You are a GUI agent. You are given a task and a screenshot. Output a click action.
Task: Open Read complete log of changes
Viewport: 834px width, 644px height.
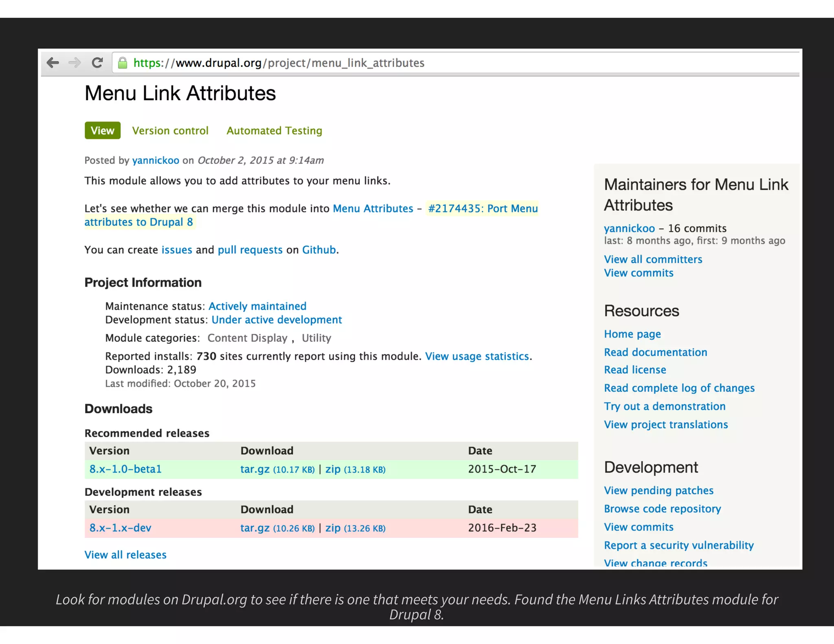[679, 388]
